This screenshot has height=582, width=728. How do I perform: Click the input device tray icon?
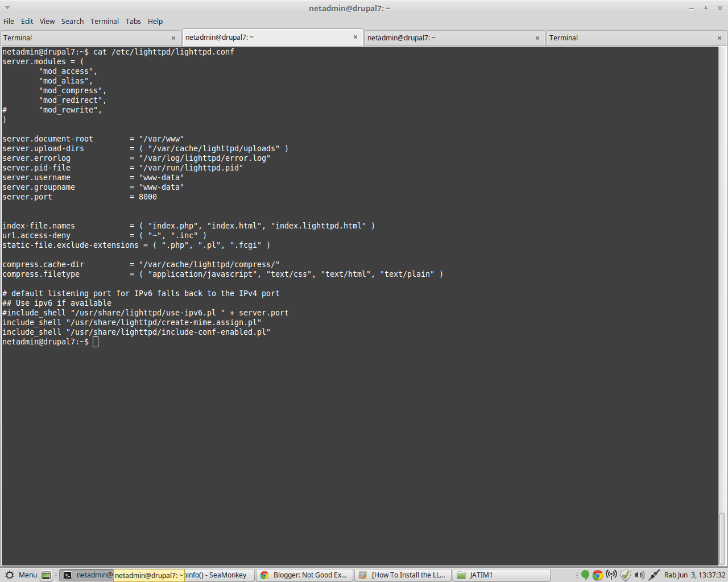[655, 575]
